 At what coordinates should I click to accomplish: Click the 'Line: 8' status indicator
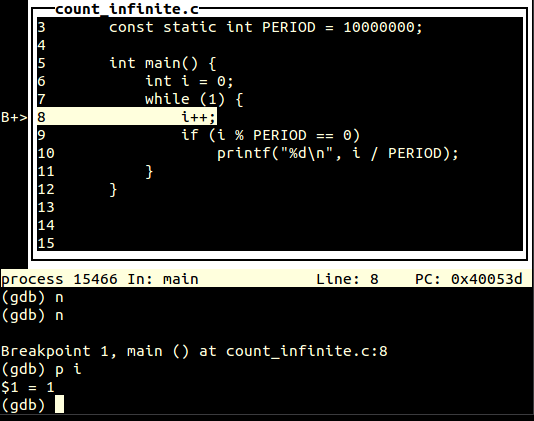pos(347,279)
